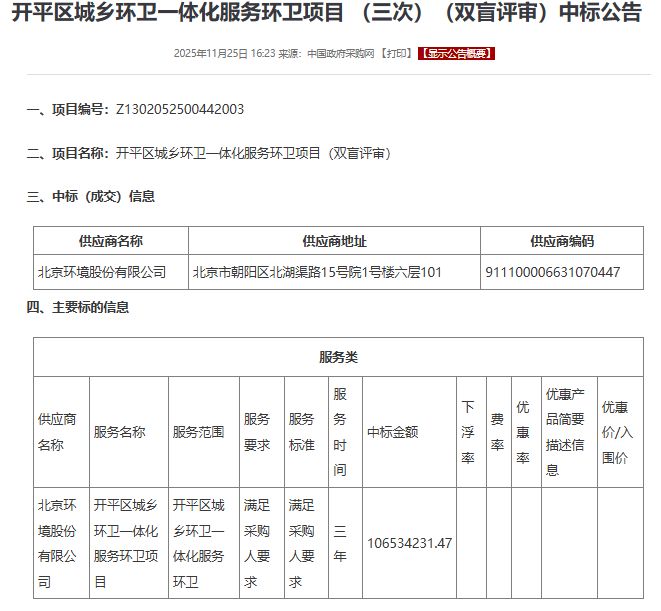The width and height of the screenshot is (661, 611).
Task: Click the 优惠价/入围价 column header
Action: pyautogui.click(x=617, y=432)
